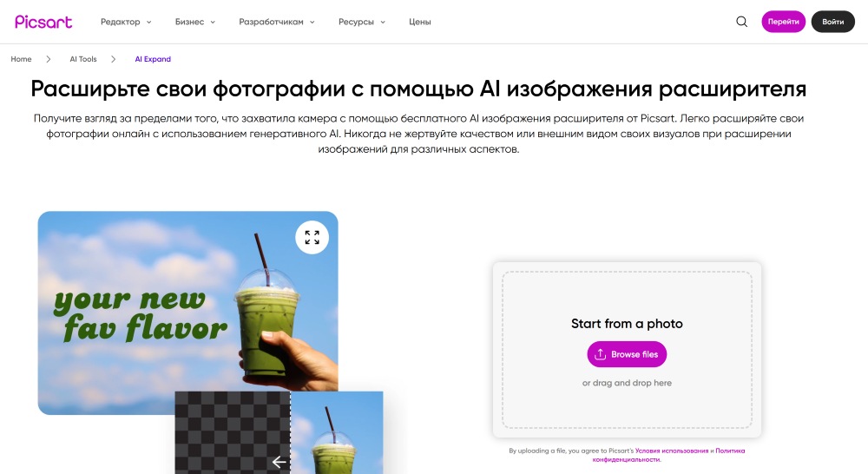This screenshot has height=474, width=868.
Task: Click breadcrumb chevron after AI Tools
Action: (114, 59)
